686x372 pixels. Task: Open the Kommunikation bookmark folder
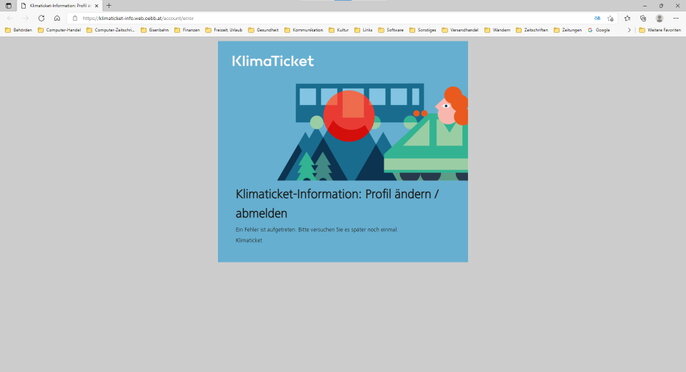point(304,30)
